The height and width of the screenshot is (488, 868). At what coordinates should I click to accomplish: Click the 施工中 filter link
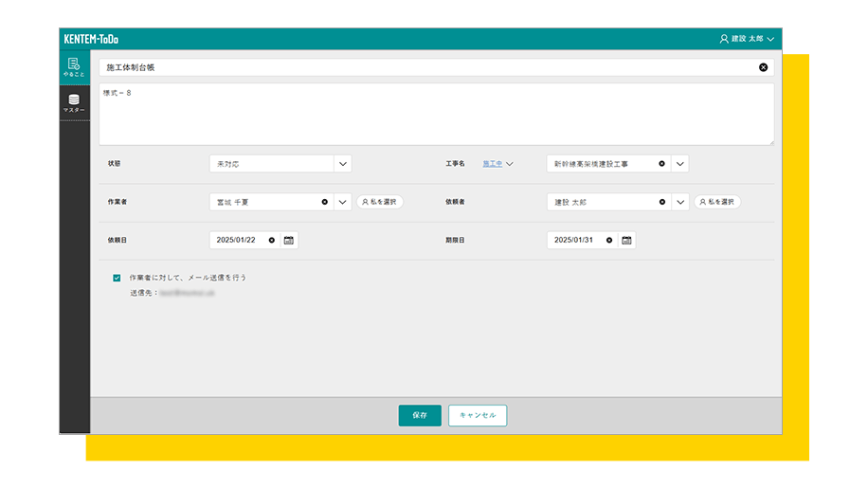[x=493, y=163]
